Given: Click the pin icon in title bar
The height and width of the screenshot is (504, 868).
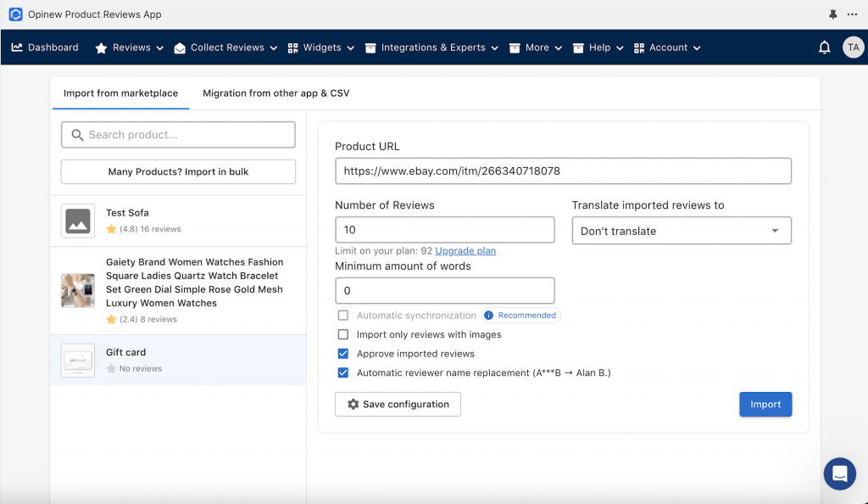Looking at the screenshot, I should [x=832, y=14].
